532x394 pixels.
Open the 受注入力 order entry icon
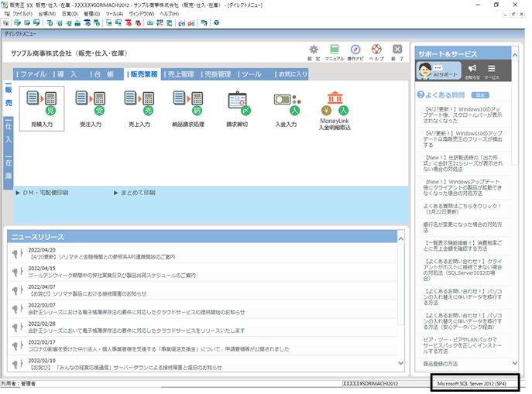pos(91,108)
